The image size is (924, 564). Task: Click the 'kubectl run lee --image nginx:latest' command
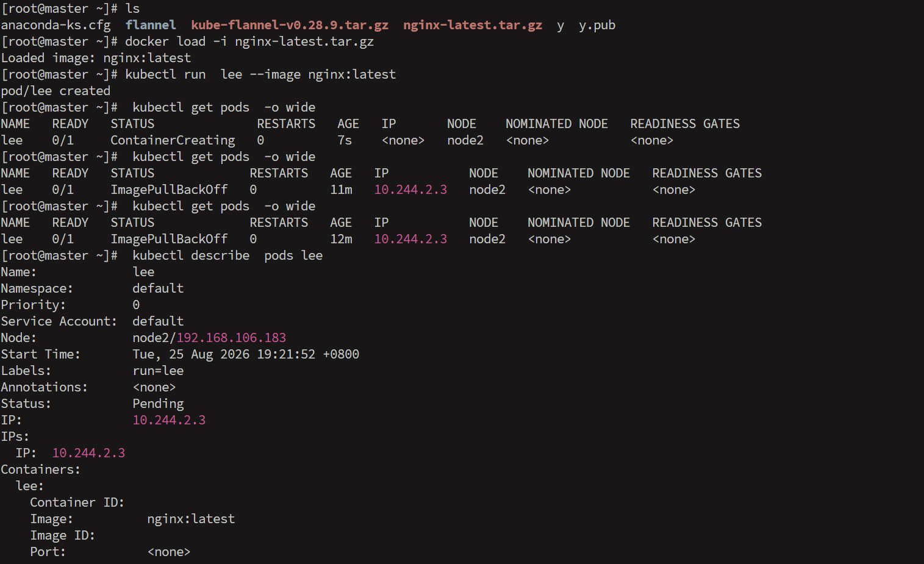tap(260, 74)
